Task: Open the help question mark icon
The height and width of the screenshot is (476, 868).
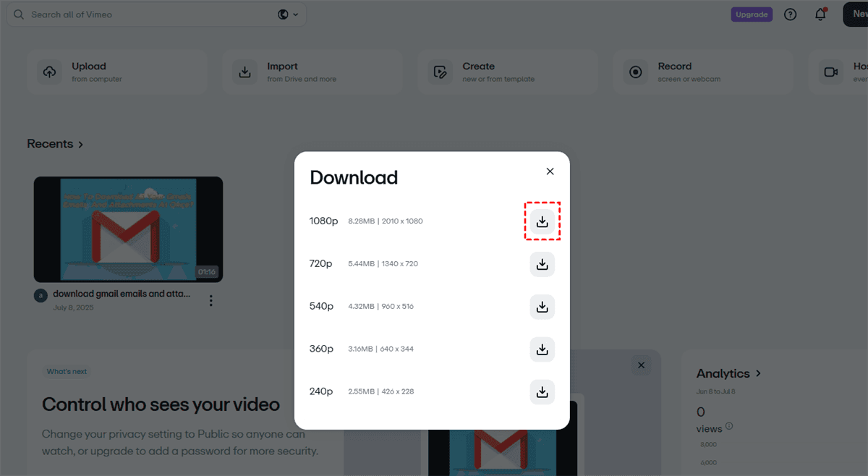Action: pos(790,14)
